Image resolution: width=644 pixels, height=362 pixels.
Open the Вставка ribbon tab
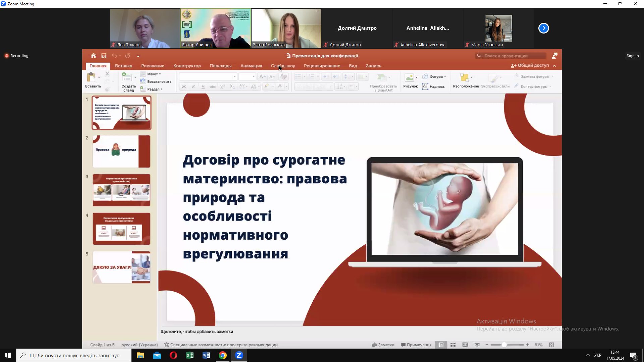tap(123, 66)
